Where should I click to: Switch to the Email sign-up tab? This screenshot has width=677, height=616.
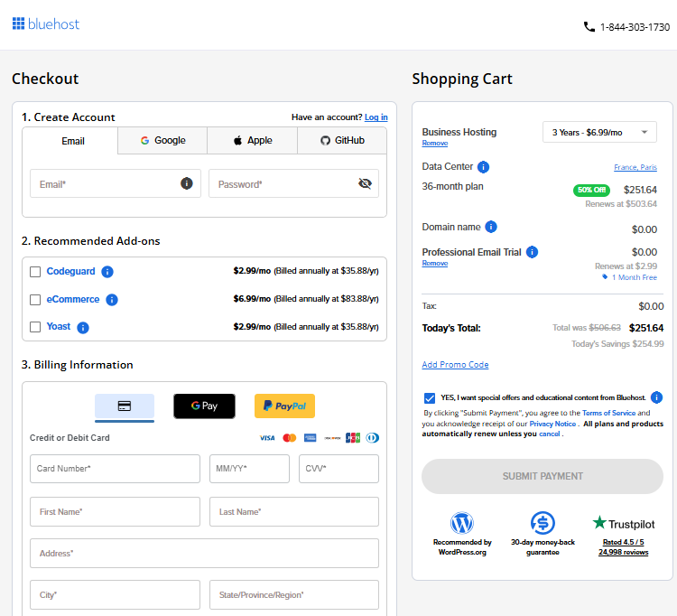[70, 141]
